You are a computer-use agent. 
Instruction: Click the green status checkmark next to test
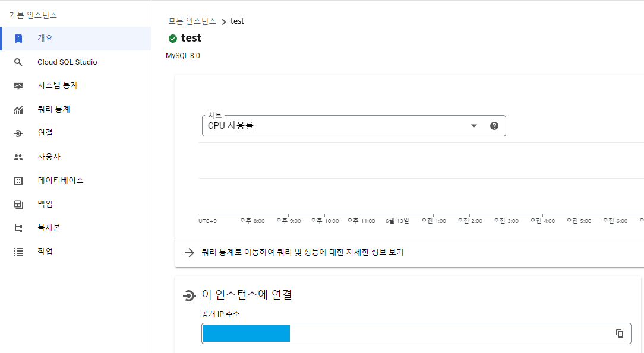point(173,39)
